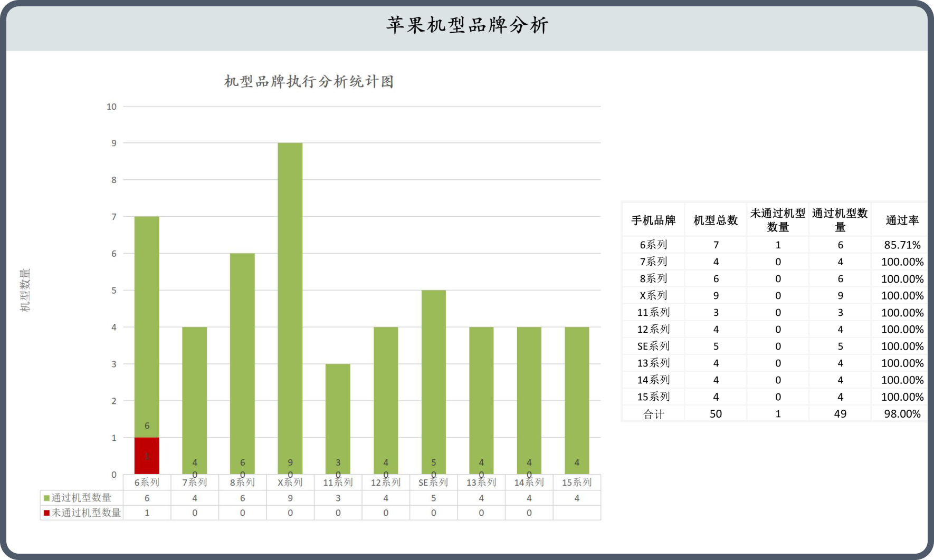Click the green 通过机型数量 legend marker
934x560 pixels.
click(46, 498)
